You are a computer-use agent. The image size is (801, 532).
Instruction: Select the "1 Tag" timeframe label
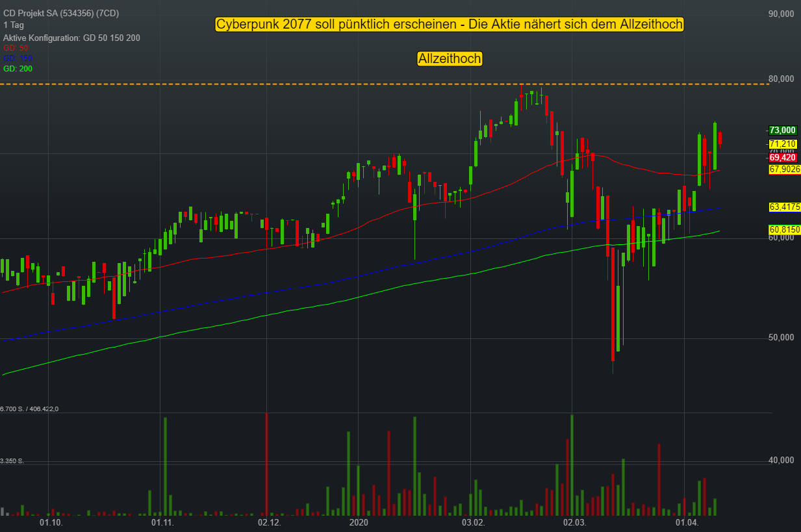point(13,25)
